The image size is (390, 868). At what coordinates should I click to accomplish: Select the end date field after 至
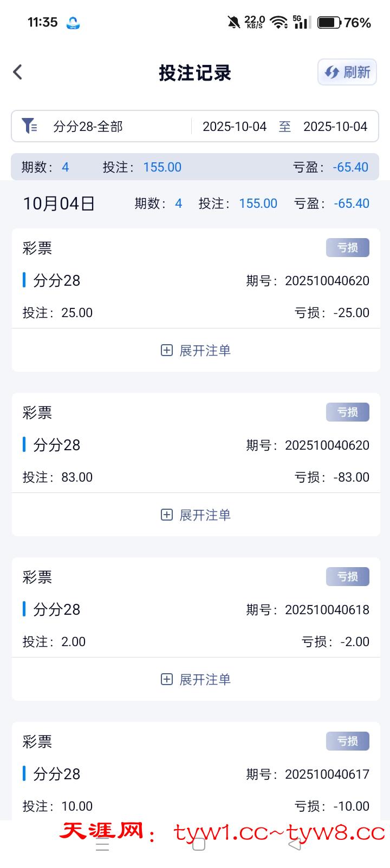(335, 127)
